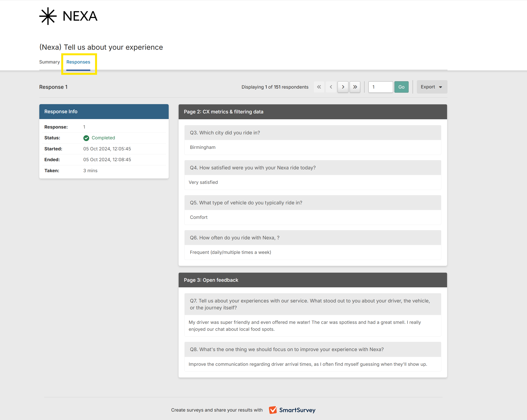Click the Q7 experiences question text
The width and height of the screenshot is (527, 420).
[310, 304]
